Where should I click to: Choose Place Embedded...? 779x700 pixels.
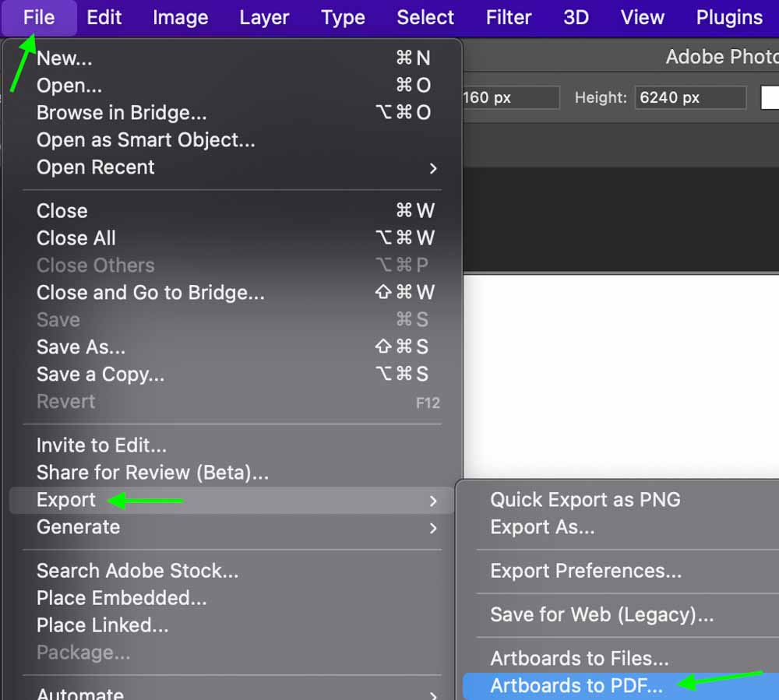click(122, 598)
